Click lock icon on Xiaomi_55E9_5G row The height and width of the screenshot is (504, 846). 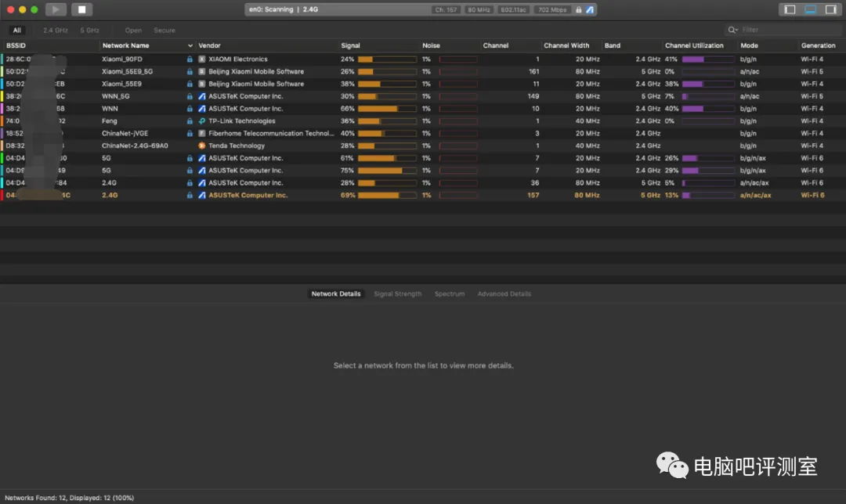click(190, 72)
